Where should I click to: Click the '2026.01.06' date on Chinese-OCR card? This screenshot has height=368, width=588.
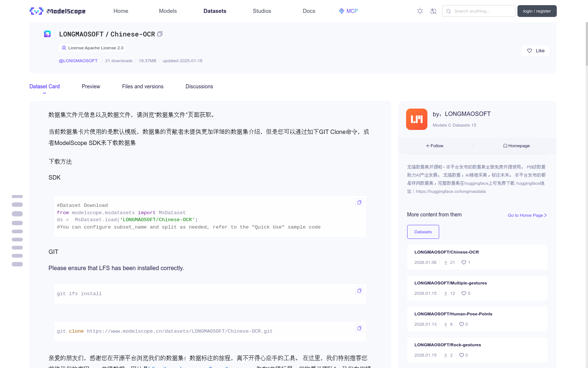(425, 262)
